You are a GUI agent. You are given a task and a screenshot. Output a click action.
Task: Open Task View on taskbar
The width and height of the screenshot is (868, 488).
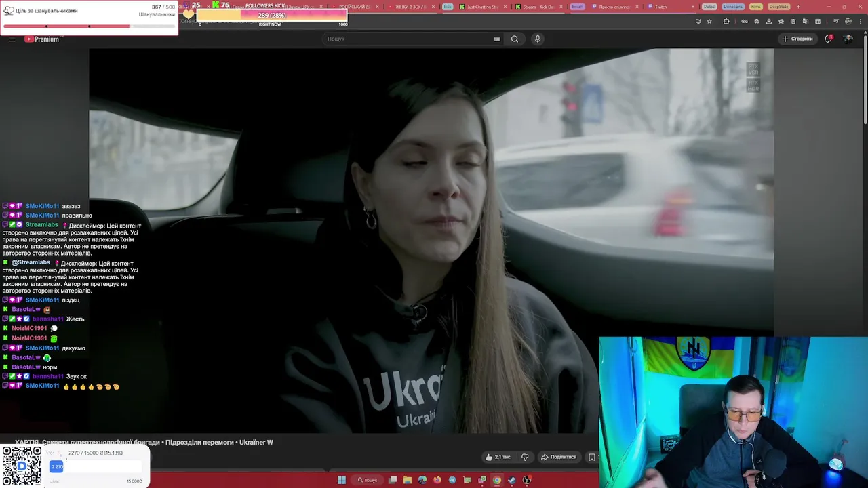(x=393, y=480)
